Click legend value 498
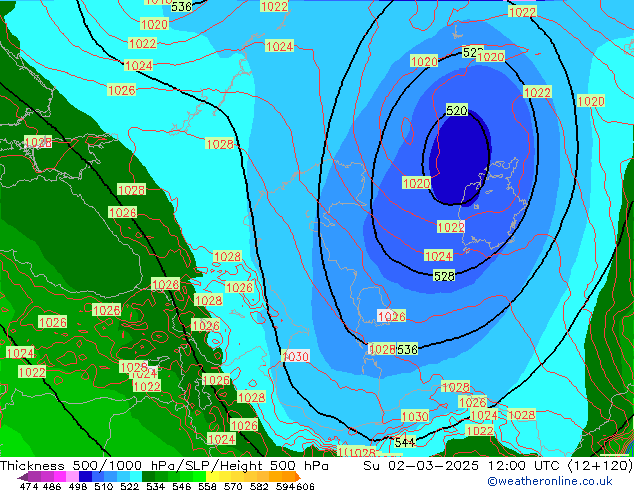 78,486
